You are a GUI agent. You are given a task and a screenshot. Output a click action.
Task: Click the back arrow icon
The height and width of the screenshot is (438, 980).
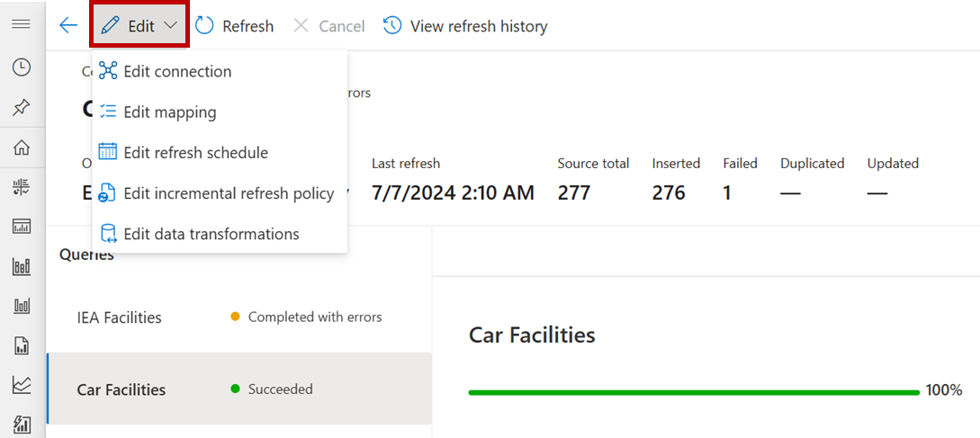pos(68,26)
